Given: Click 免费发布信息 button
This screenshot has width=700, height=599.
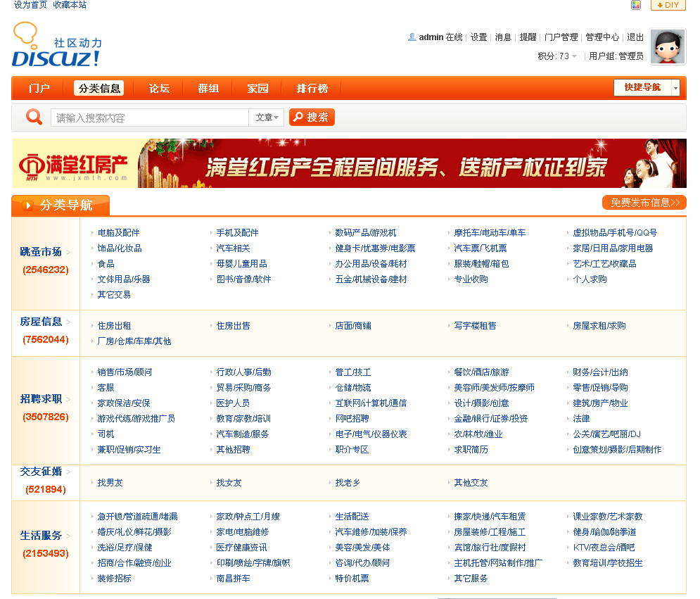Looking at the screenshot, I should (x=644, y=203).
